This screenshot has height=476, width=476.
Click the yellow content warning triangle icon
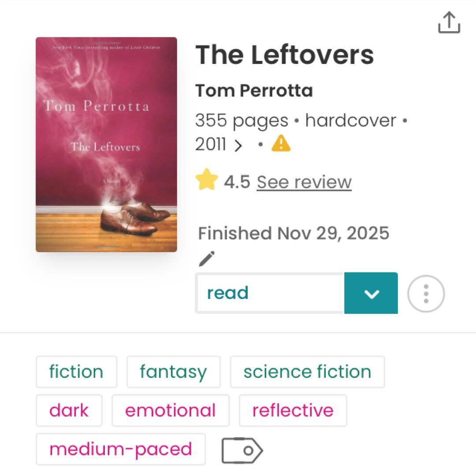coord(281,143)
